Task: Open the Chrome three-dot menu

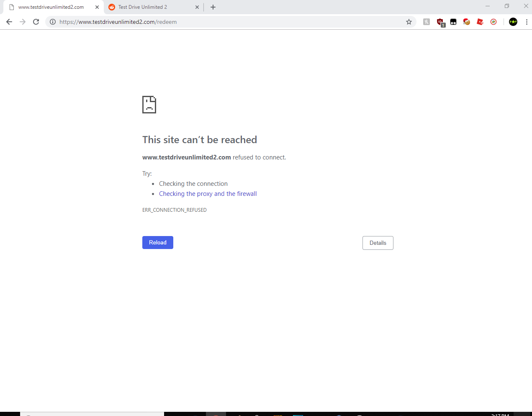Action: [x=527, y=22]
